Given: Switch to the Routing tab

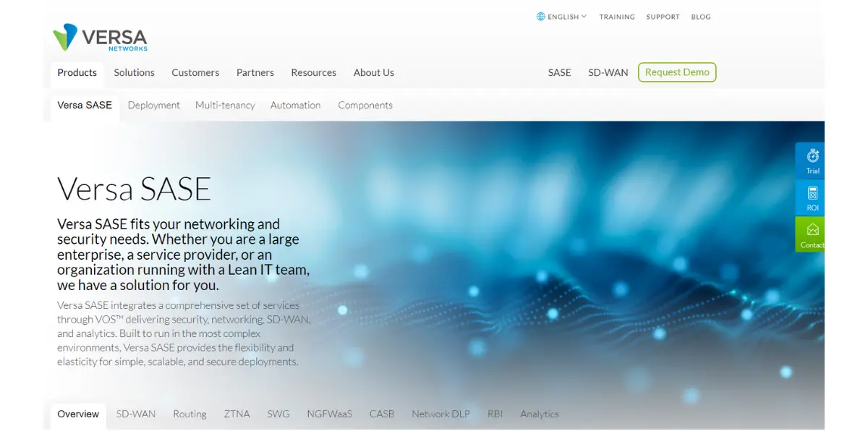Looking at the screenshot, I should click(x=190, y=414).
